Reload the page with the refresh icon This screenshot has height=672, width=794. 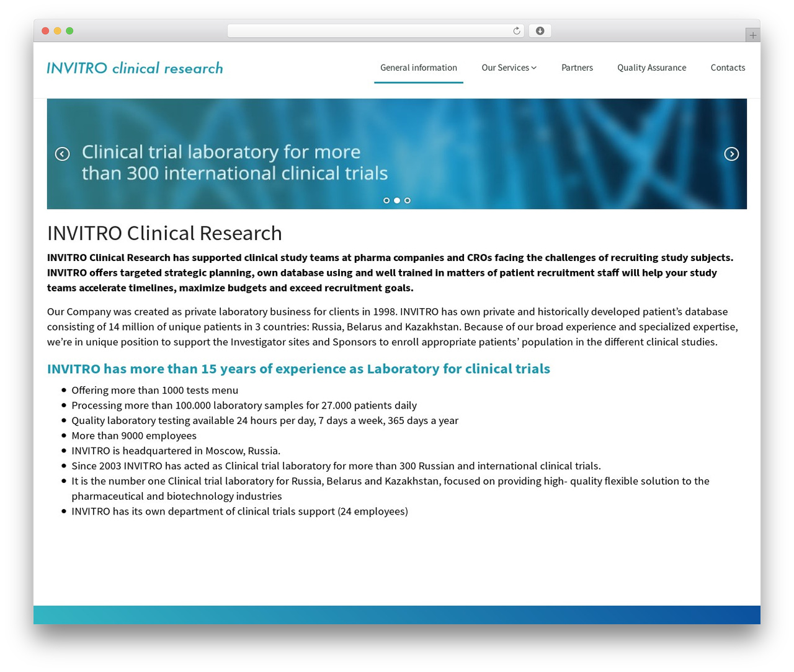pyautogui.click(x=516, y=31)
